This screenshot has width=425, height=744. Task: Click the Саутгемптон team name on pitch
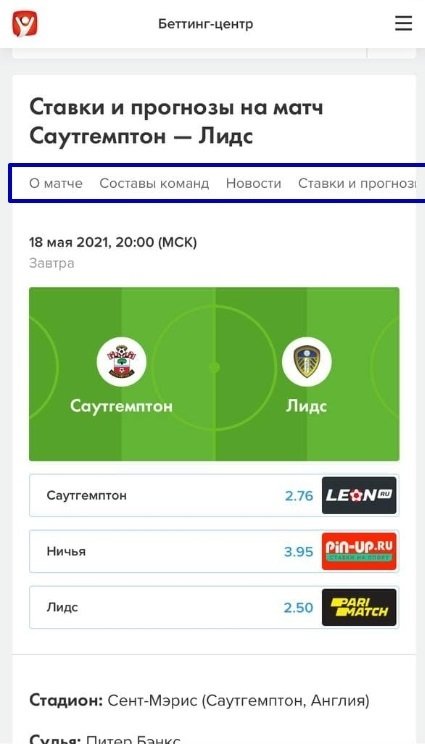[x=121, y=406]
